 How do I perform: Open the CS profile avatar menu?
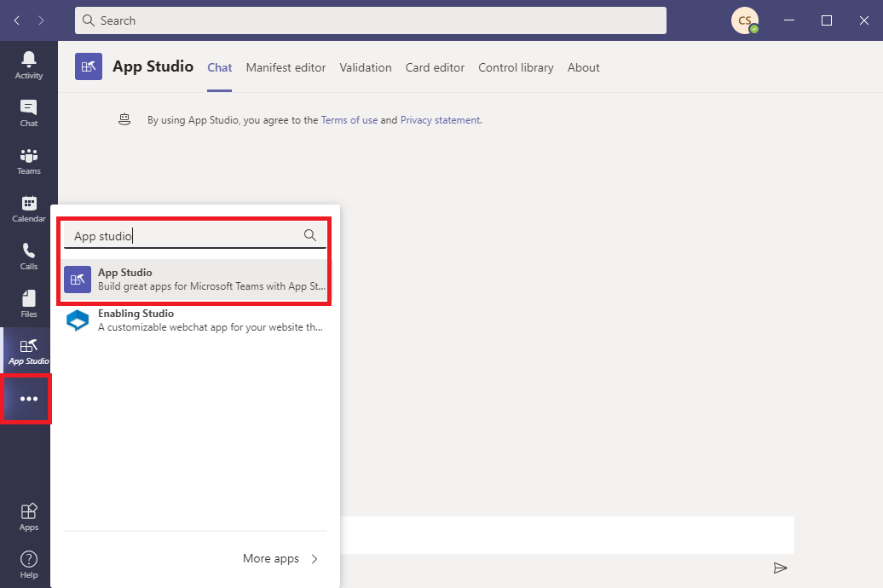[744, 20]
